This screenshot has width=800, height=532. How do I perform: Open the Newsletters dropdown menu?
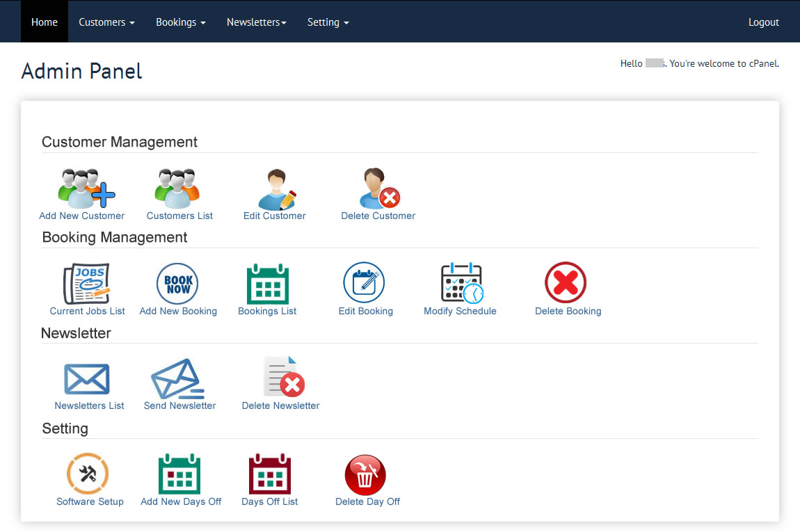coord(256,22)
